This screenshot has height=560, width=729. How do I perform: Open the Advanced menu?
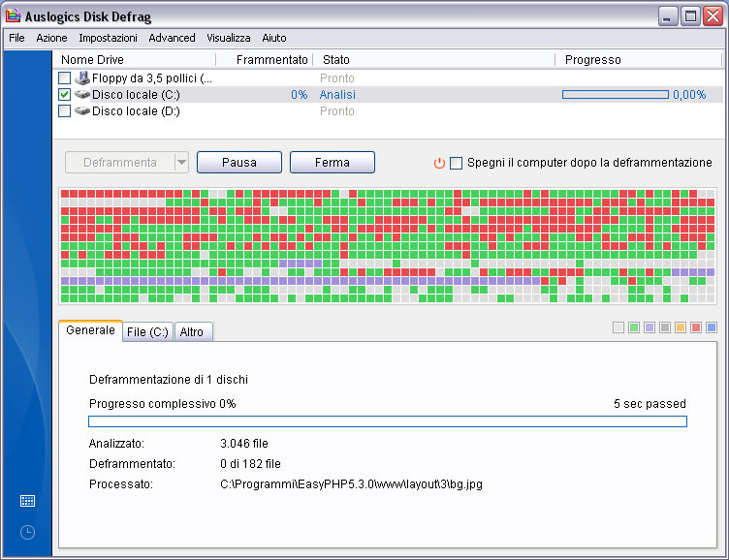coord(172,38)
